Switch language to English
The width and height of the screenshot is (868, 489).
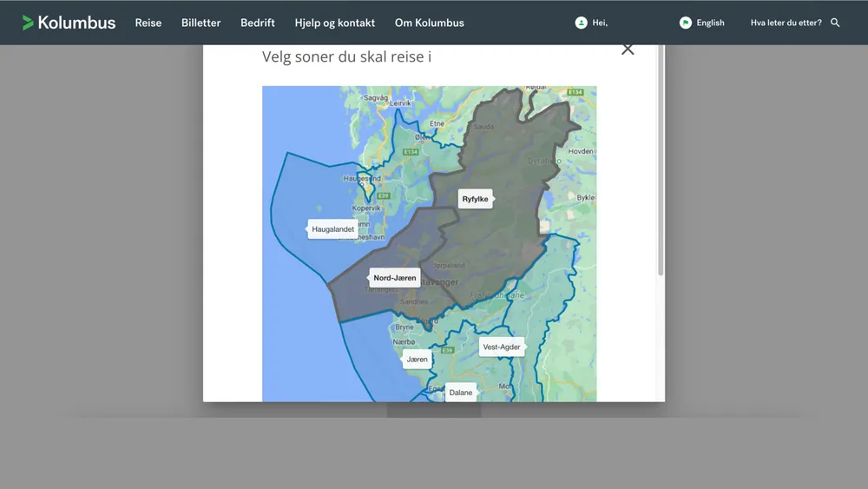coord(710,23)
